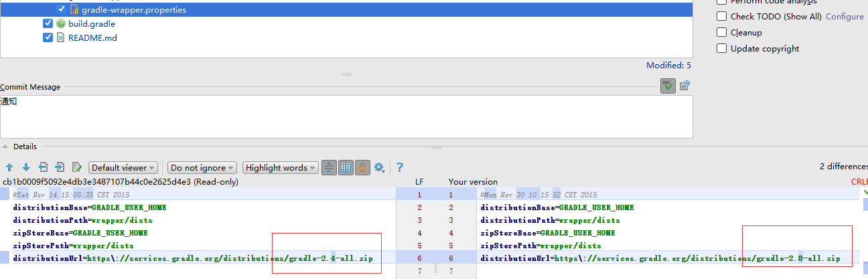This screenshot has height=279, width=868.
Task: Enable Update copyright checkbox
Action: [721, 48]
